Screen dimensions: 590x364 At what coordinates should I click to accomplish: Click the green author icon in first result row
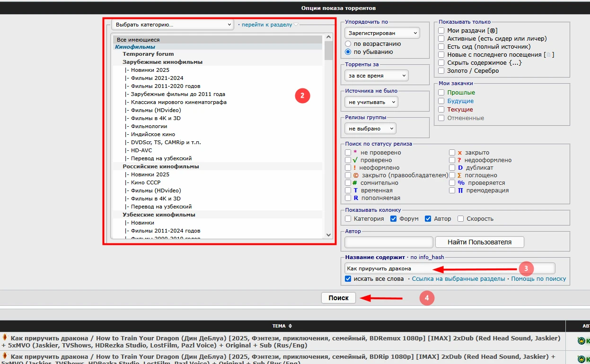(x=581, y=340)
